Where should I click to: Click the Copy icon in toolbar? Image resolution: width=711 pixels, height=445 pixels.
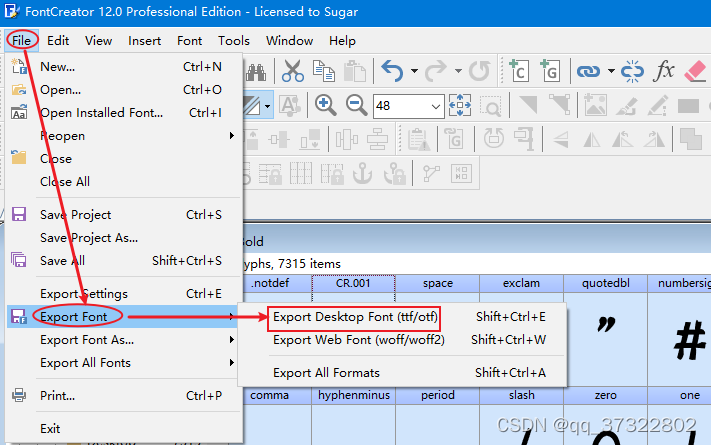324,71
